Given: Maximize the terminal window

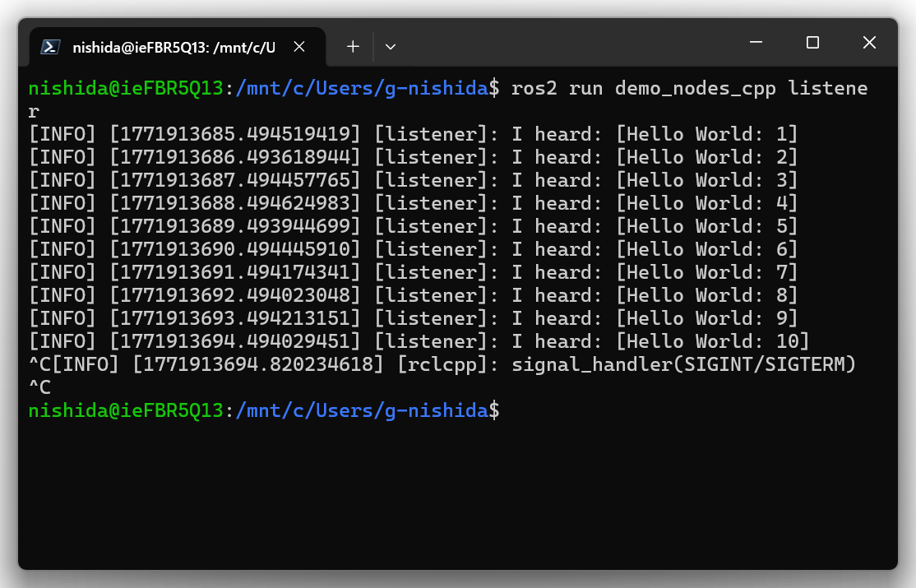Looking at the screenshot, I should coord(812,43).
